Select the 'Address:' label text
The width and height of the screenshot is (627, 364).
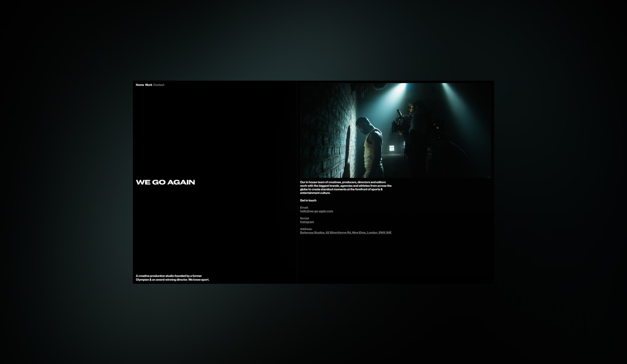[x=306, y=229]
